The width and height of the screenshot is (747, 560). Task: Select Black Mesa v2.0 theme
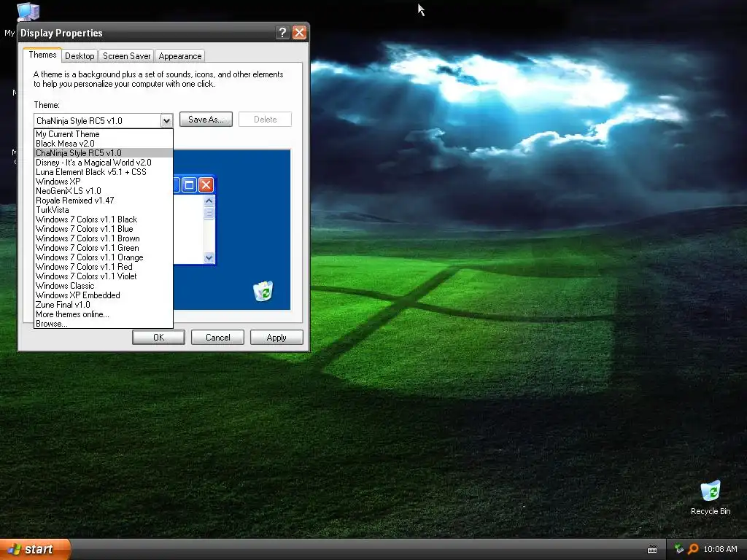pos(104,144)
